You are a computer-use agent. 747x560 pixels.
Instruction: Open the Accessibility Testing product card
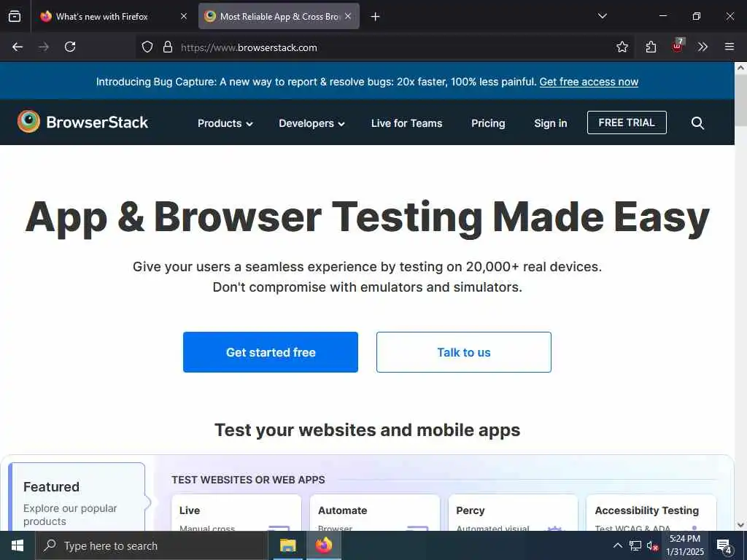coord(651,513)
